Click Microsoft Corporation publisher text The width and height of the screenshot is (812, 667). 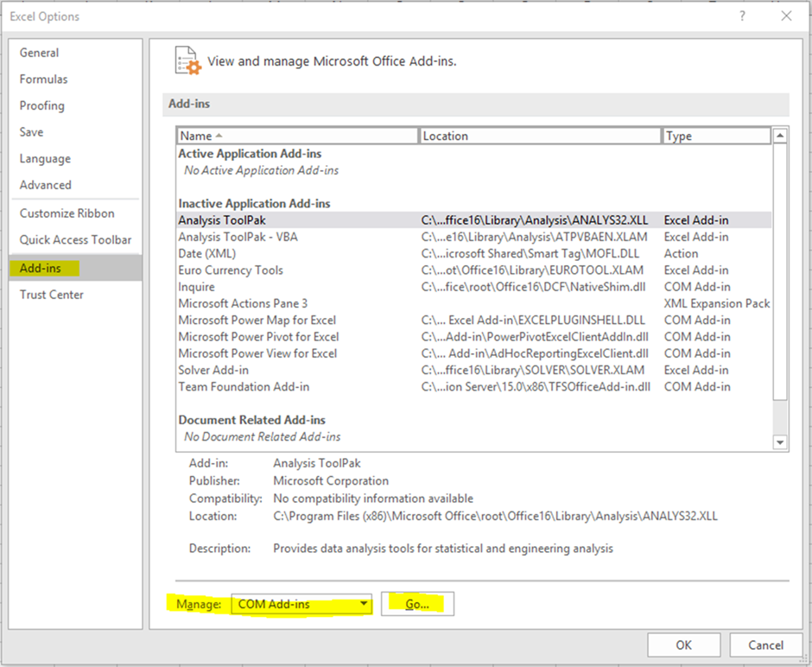click(331, 481)
